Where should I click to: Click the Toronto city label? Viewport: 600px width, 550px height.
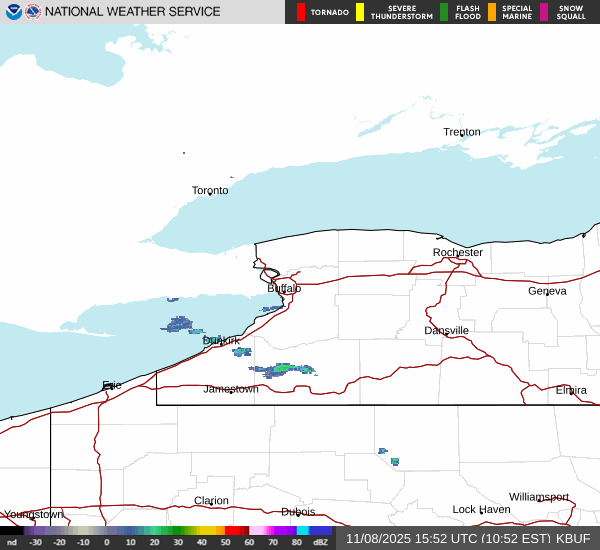pos(210,190)
